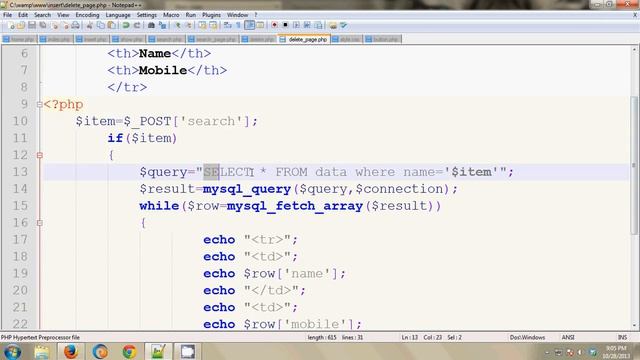Open the Edit menu
The width and height of the screenshot is (640, 360).
point(23,15)
